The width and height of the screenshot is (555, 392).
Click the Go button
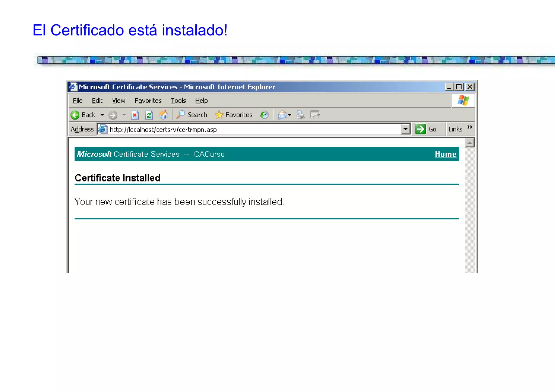click(x=426, y=129)
